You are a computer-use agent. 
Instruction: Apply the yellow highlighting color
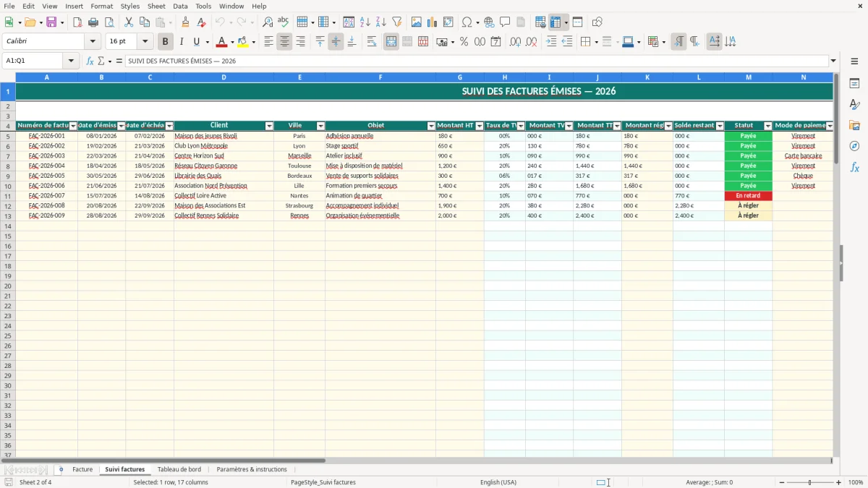coord(243,42)
